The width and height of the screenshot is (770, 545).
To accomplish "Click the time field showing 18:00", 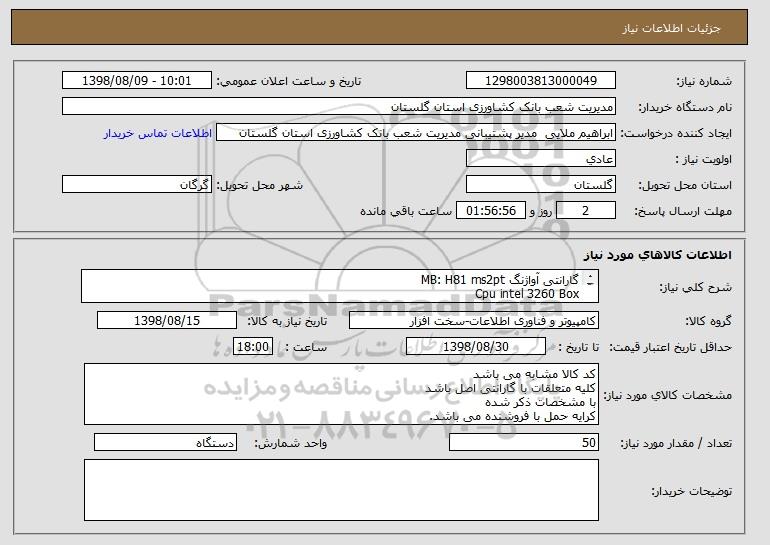I will [253, 347].
